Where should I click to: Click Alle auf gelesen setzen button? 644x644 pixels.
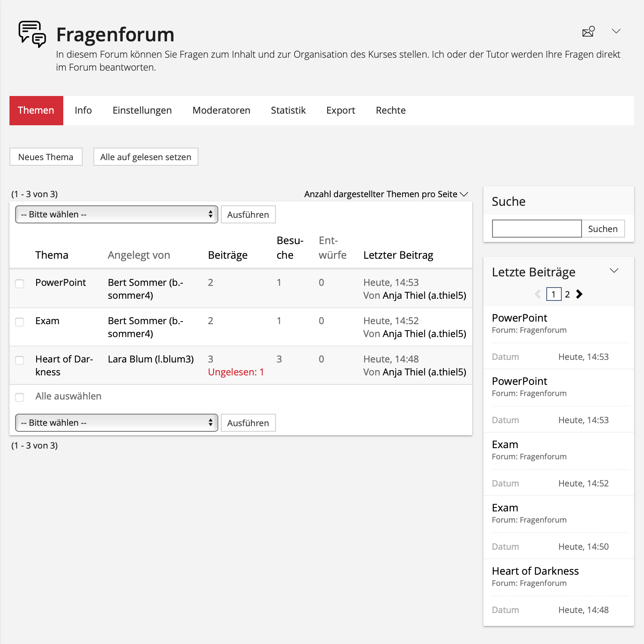[146, 157]
